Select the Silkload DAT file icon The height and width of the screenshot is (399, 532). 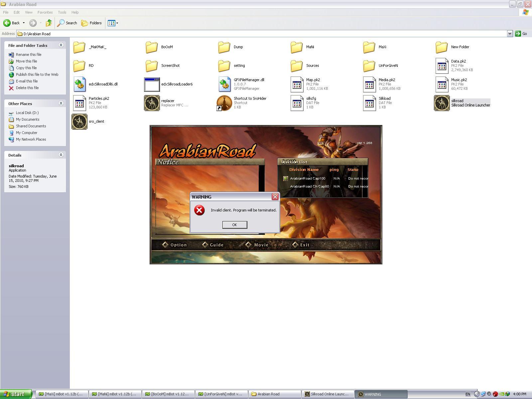[369, 103]
